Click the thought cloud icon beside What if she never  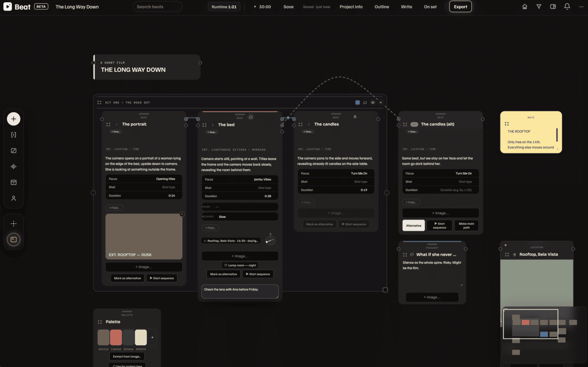[x=412, y=255]
